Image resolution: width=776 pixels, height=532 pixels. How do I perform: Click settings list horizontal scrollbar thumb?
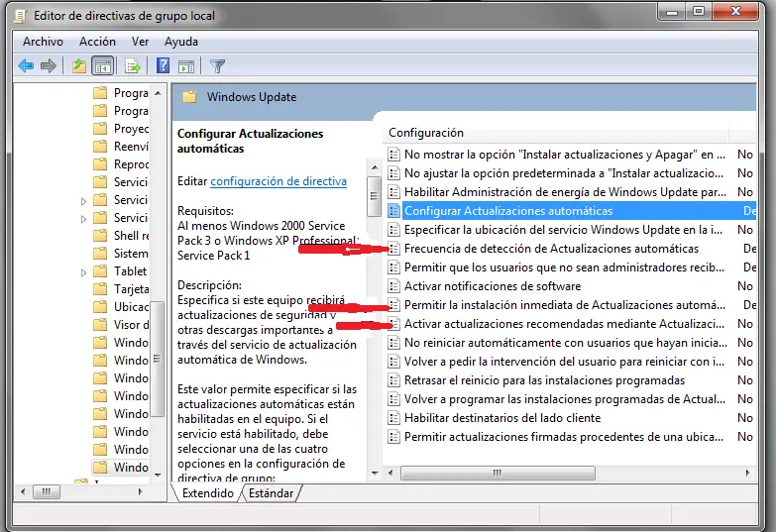coord(498,474)
